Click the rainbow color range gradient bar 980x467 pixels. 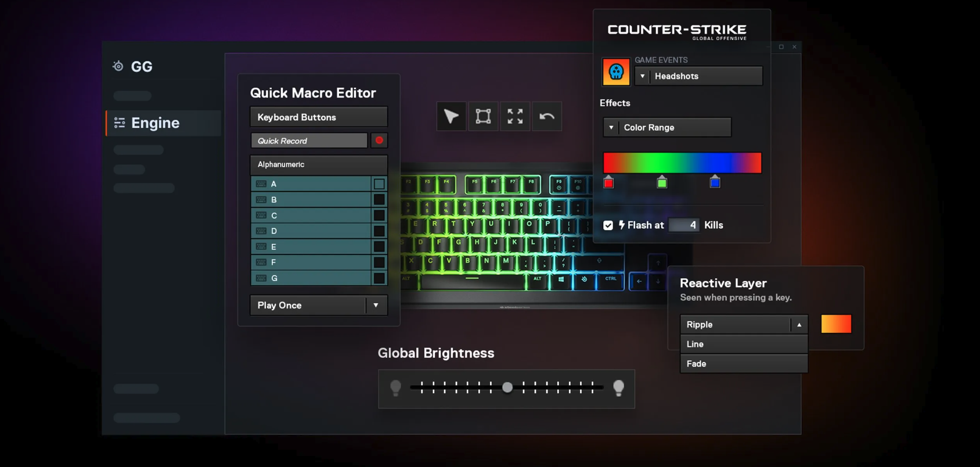click(x=682, y=163)
